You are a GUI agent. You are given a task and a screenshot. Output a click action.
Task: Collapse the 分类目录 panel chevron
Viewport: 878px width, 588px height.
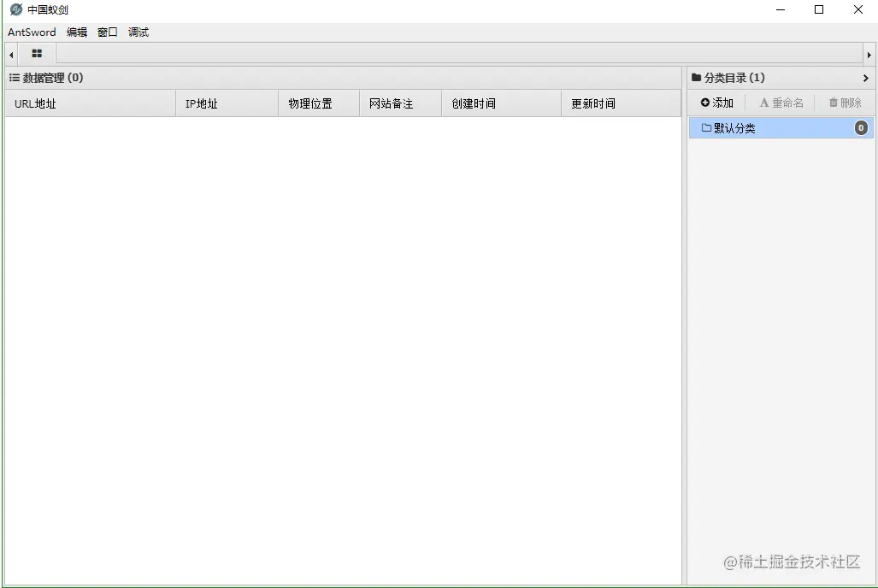pyautogui.click(x=866, y=79)
